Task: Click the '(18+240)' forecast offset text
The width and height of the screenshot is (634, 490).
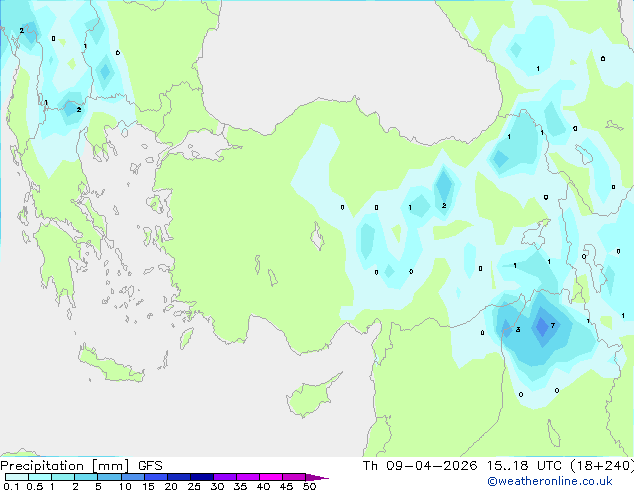Action: tap(602, 466)
